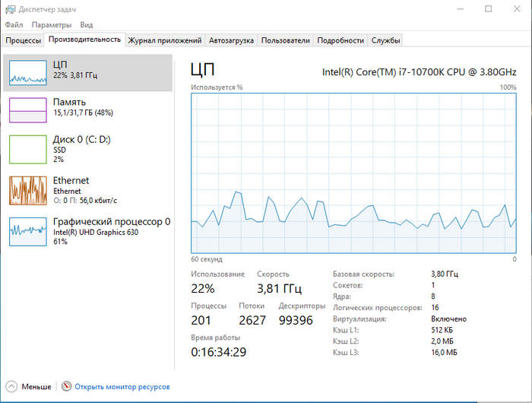The image size is (532, 403).
Task: Click the Resource Monitor gauge icon
Action: pos(66,386)
